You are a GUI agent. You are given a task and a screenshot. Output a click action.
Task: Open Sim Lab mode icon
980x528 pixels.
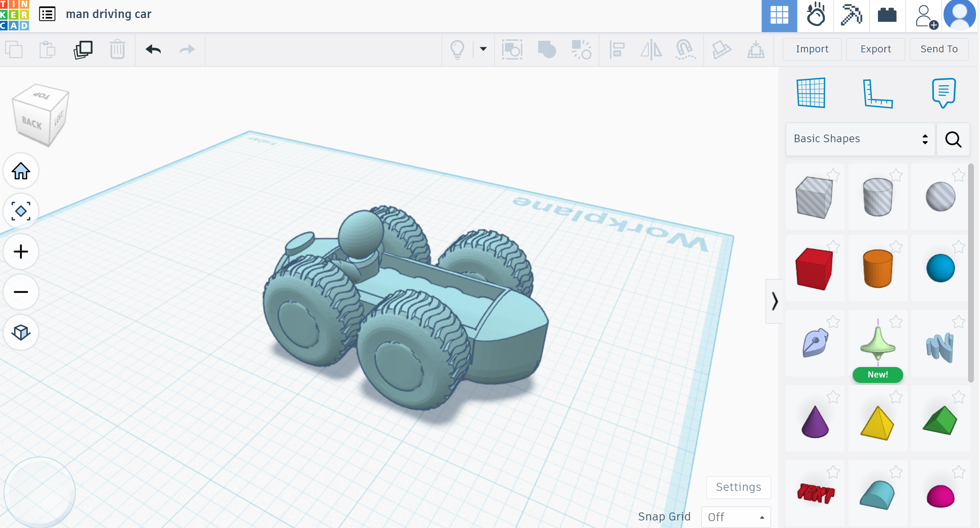tap(815, 15)
